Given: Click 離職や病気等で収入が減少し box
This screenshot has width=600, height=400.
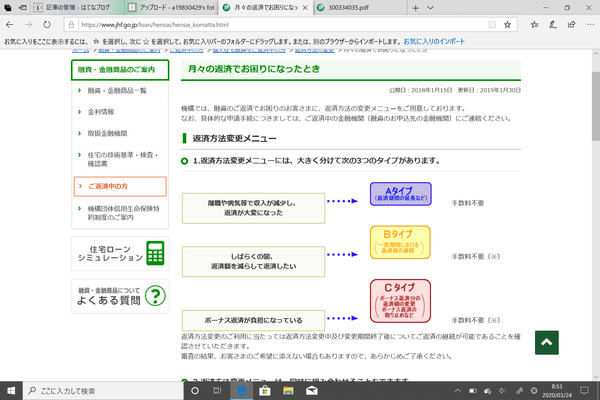Looking at the screenshot, I should (253, 208).
